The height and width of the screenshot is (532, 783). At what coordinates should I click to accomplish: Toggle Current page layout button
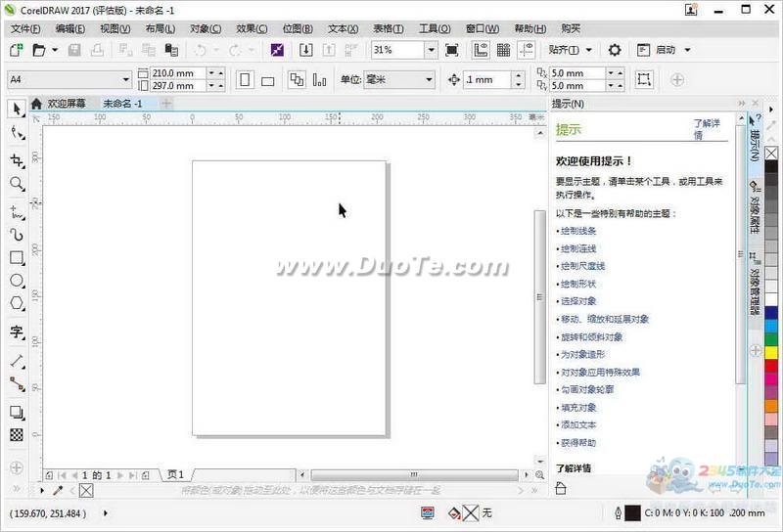click(x=320, y=80)
